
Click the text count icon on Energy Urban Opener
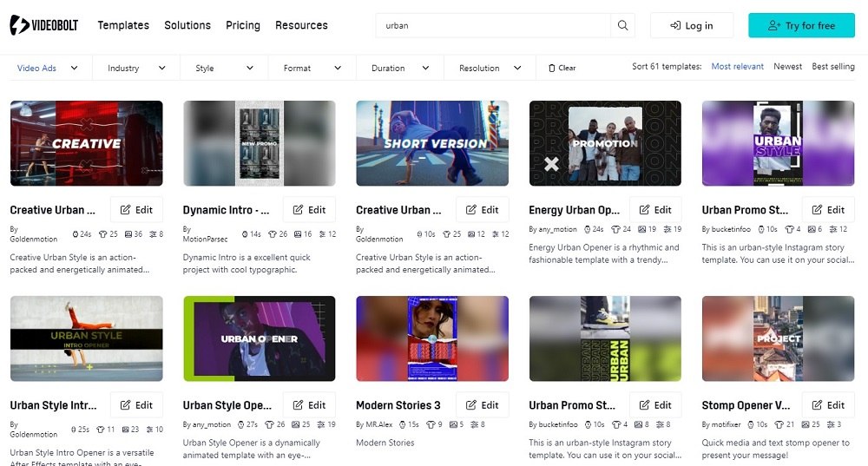click(x=615, y=229)
